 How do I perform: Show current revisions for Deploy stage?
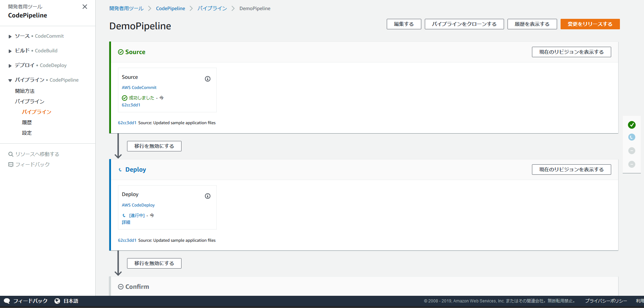(x=571, y=170)
